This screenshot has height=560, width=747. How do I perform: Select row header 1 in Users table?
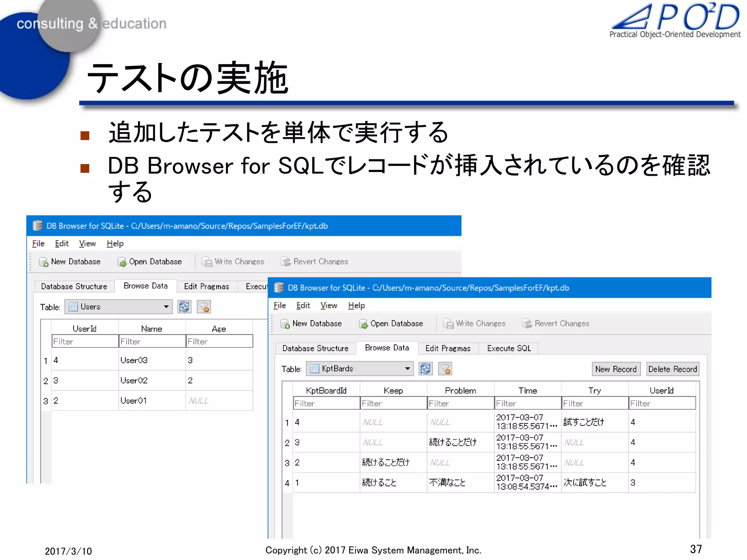[46, 360]
